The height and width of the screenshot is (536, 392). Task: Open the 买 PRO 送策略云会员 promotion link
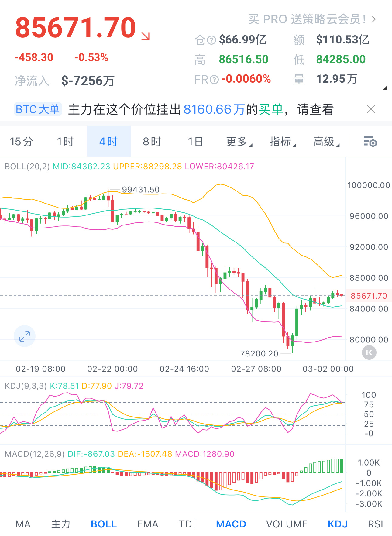307,19
